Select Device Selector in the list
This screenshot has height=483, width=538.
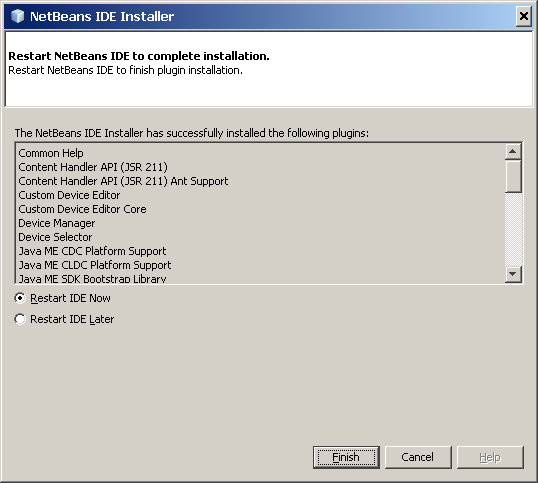(55, 237)
